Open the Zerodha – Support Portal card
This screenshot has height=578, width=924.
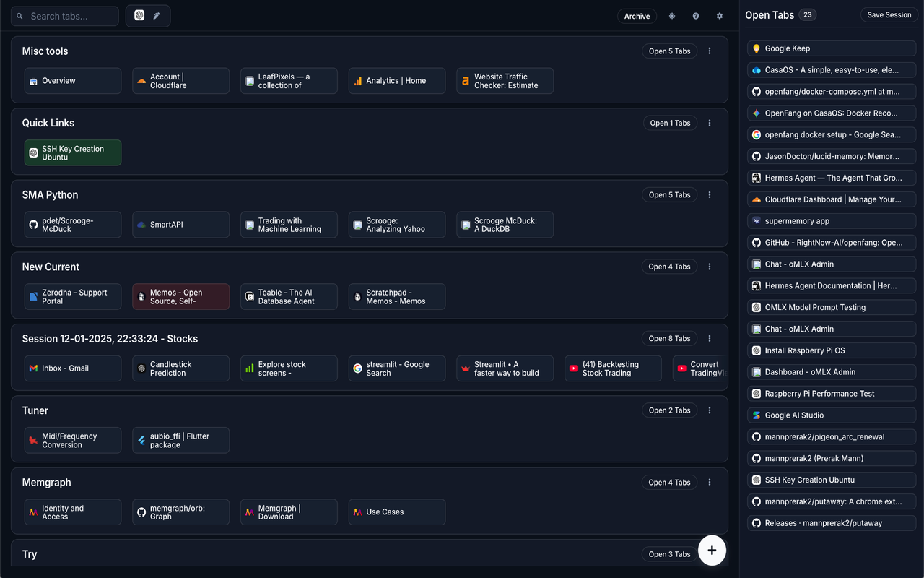click(73, 297)
